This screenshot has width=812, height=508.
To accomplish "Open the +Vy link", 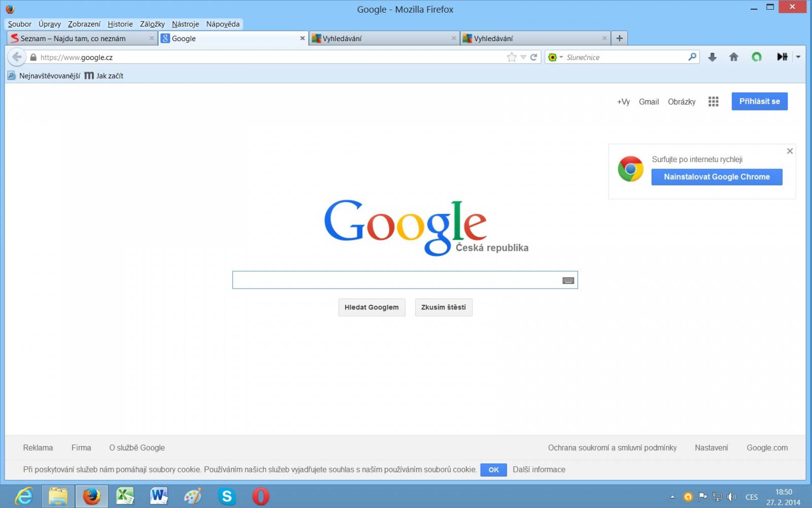I will (x=623, y=102).
